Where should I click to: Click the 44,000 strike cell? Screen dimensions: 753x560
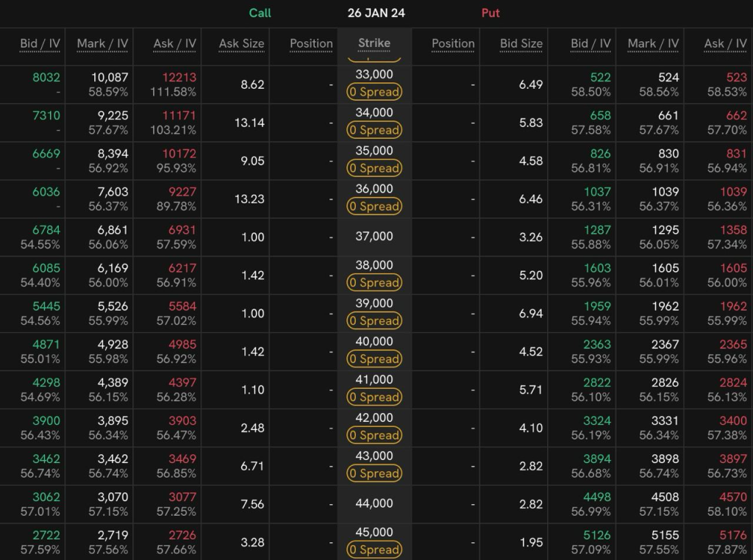coord(374,503)
